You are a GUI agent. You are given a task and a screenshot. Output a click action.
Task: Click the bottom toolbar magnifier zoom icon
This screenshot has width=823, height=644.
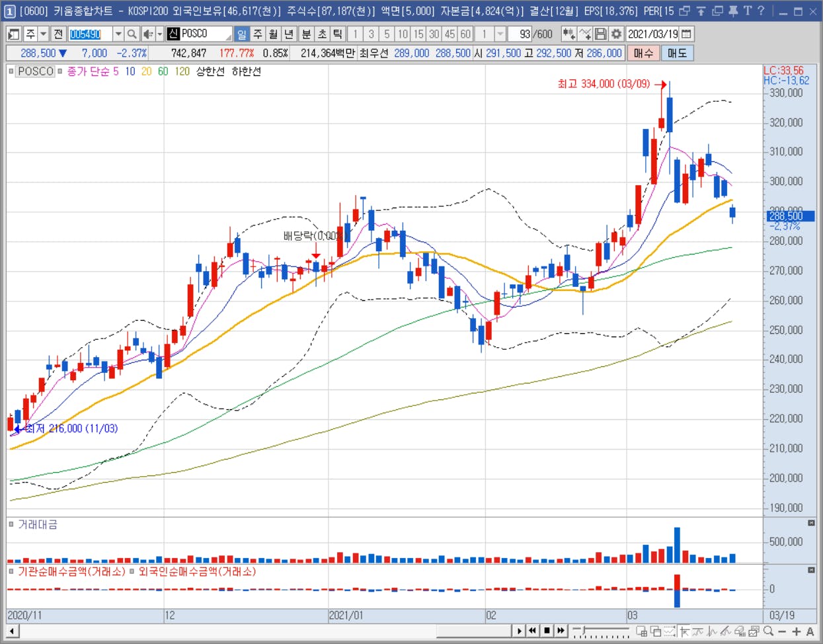coord(768,631)
